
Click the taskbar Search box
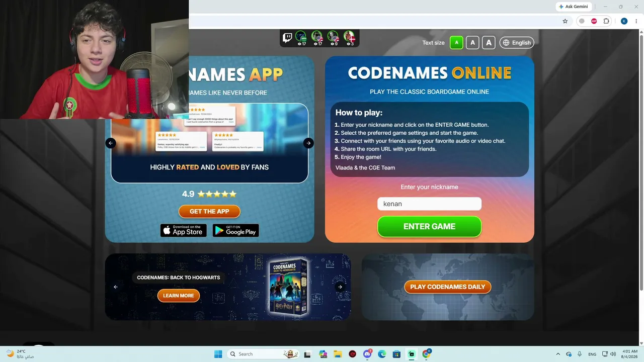(263, 354)
